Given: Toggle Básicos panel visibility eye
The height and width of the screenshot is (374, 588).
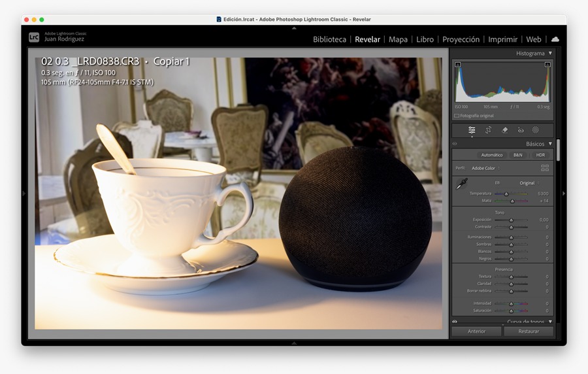Looking at the screenshot, I should (x=455, y=144).
